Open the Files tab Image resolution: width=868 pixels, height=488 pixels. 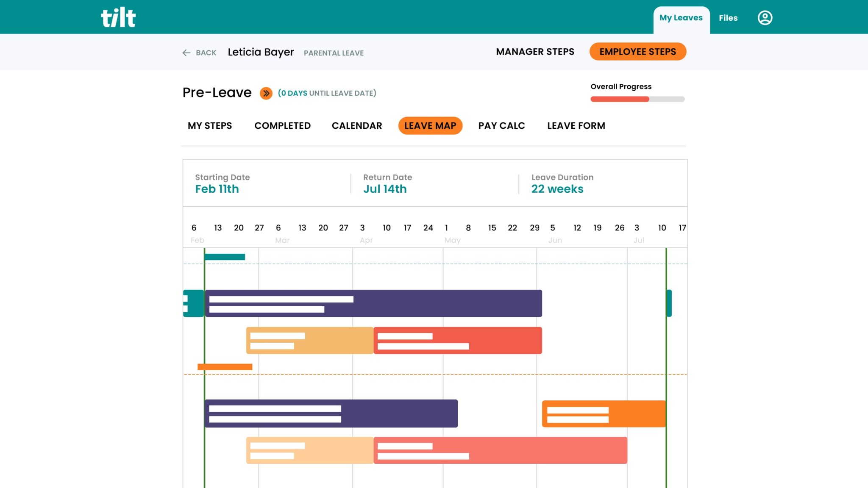click(x=728, y=18)
